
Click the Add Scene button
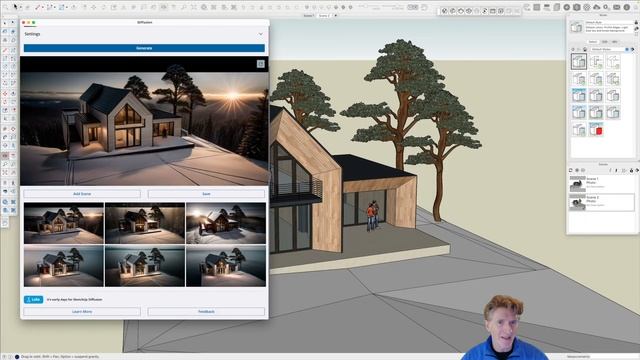82,194
